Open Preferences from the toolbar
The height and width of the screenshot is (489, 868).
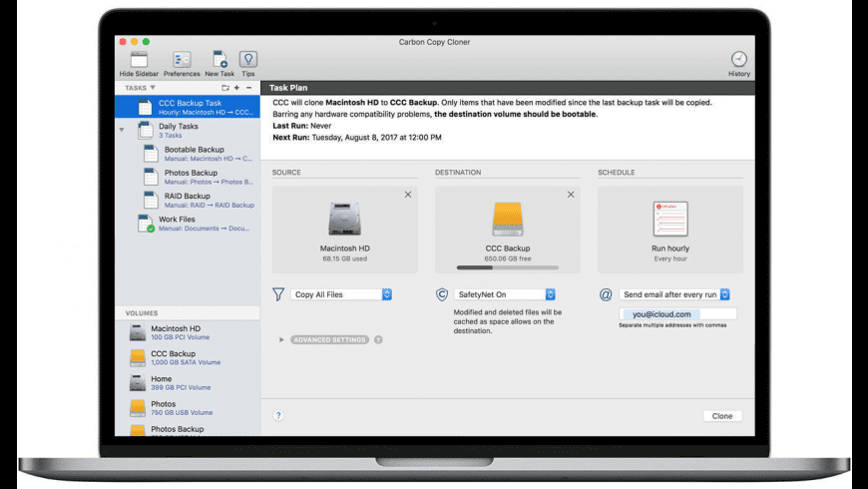182,59
